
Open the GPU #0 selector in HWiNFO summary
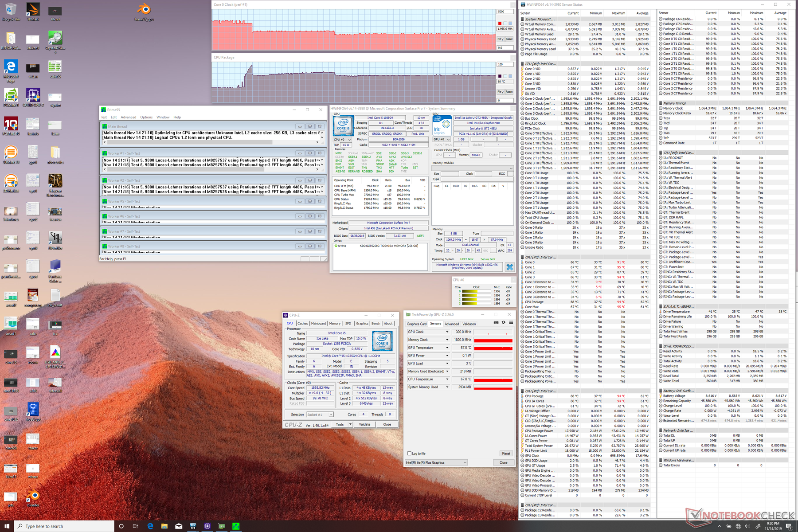(x=441, y=139)
